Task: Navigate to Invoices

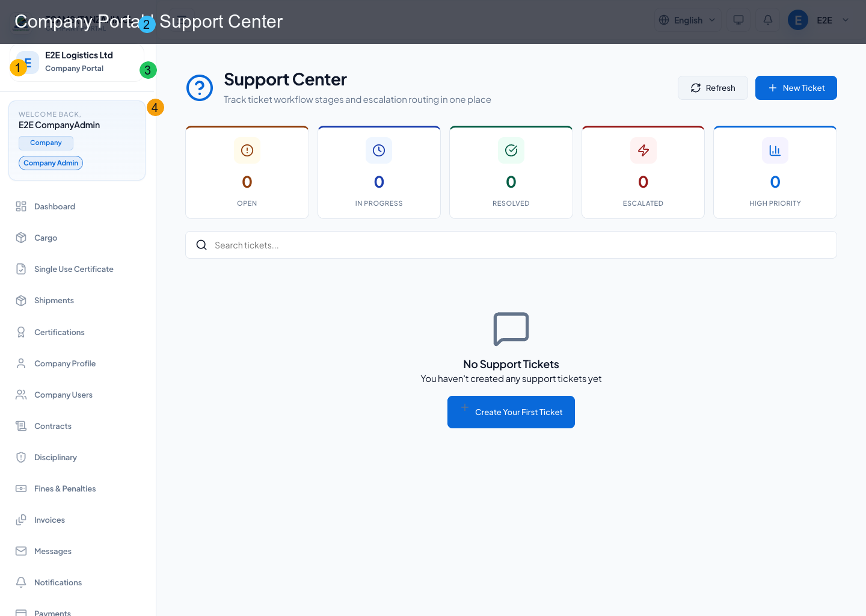Action: [x=78, y=520]
